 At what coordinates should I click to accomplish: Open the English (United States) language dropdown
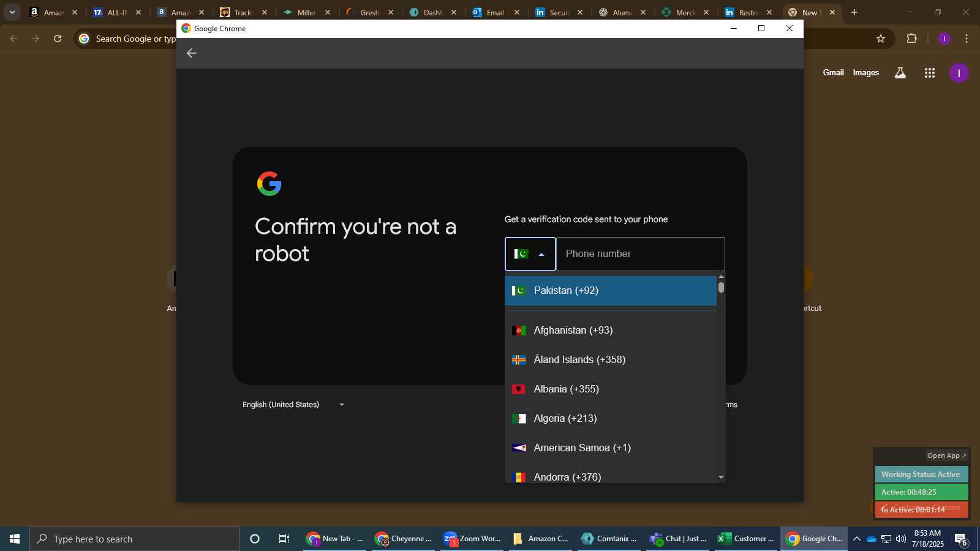(293, 405)
